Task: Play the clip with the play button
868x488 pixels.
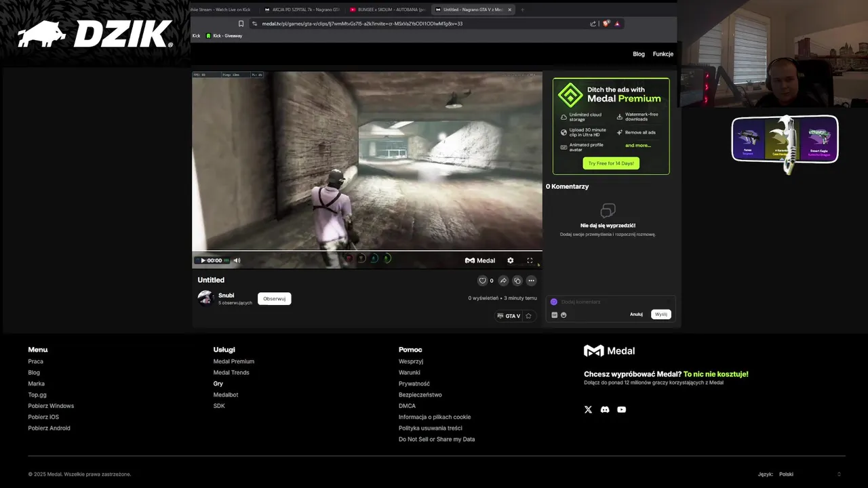Action: click(203, 260)
